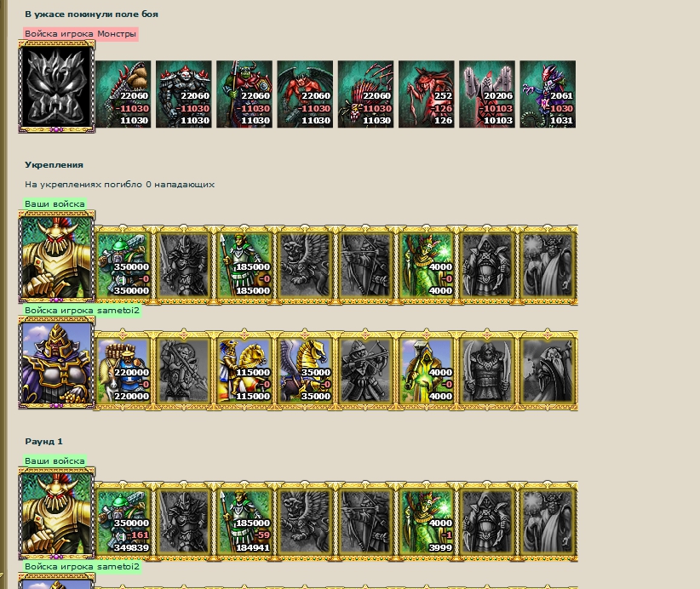Select sametoi2's pegasus unit with 35000
700x589 pixels.
point(306,371)
